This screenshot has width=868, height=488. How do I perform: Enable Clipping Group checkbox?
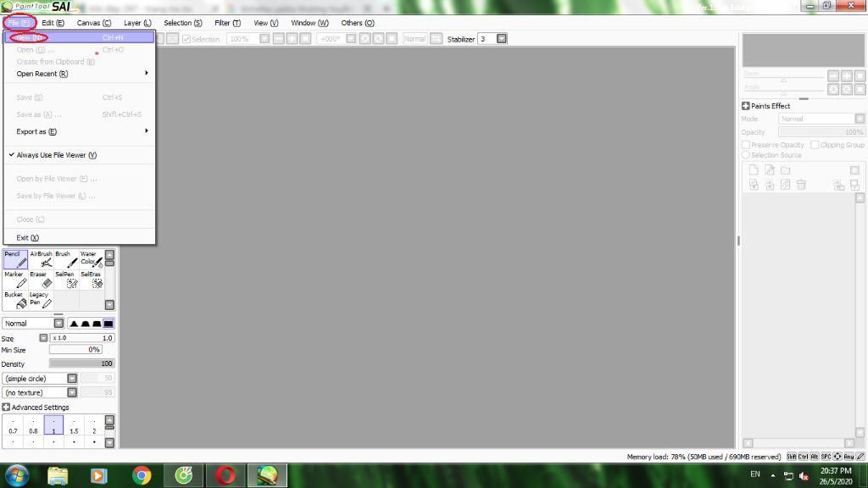pyautogui.click(x=815, y=145)
